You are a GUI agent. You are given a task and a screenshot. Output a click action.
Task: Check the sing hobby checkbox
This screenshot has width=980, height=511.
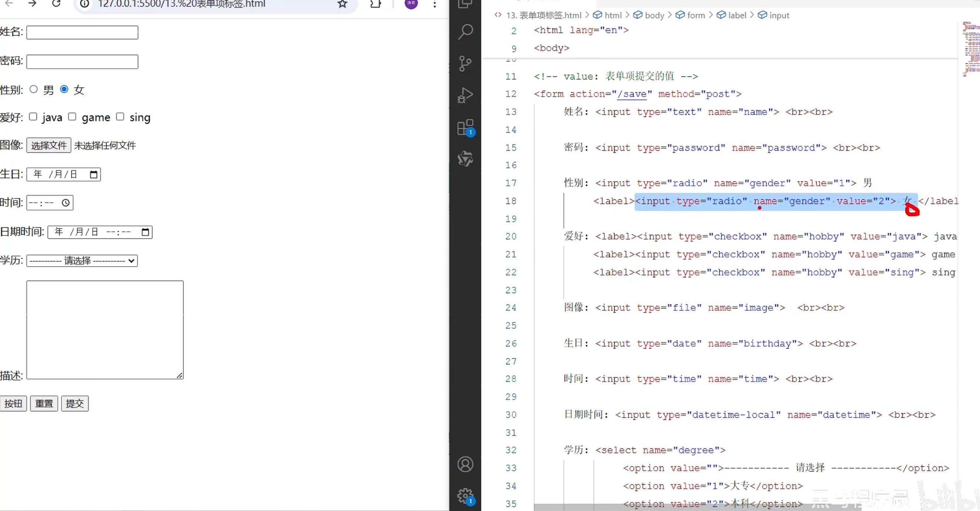[x=120, y=116]
